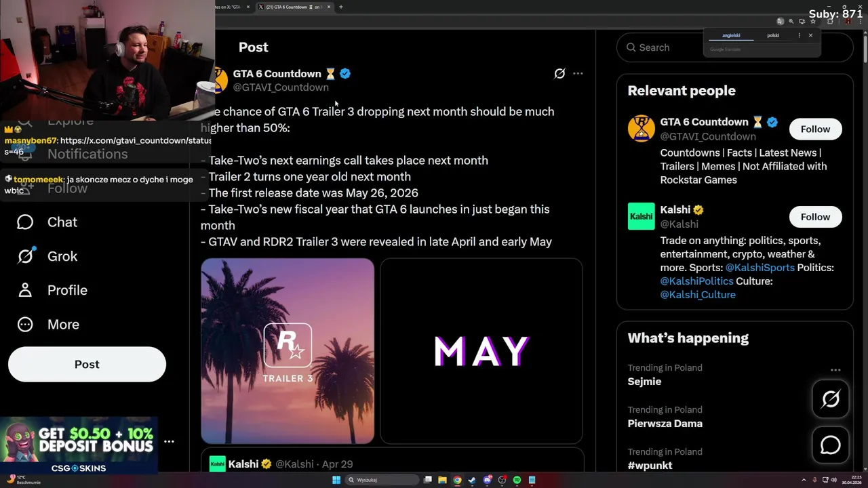Viewport: 868px width, 488px height.
Task: Click the Chat speech bubble icon
Action: [25, 222]
